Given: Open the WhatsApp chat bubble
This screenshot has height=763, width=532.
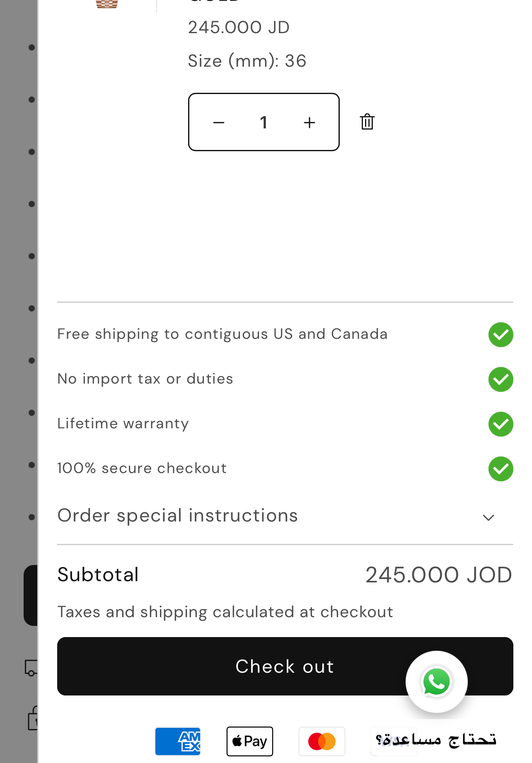Looking at the screenshot, I should (437, 682).
